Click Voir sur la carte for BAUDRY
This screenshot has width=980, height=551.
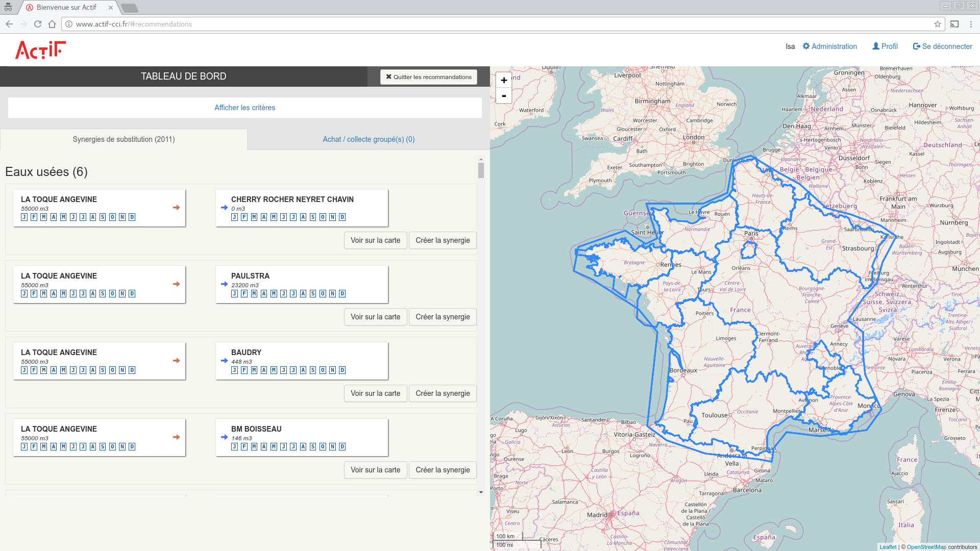click(375, 393)
